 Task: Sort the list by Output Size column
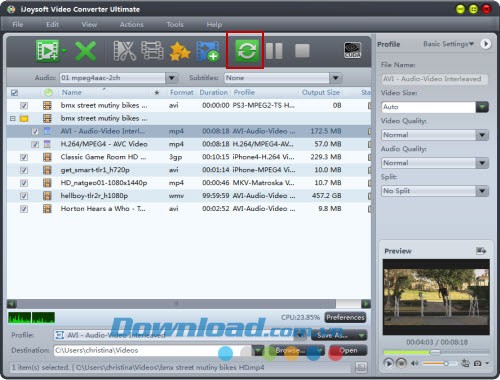click(321, 93)
